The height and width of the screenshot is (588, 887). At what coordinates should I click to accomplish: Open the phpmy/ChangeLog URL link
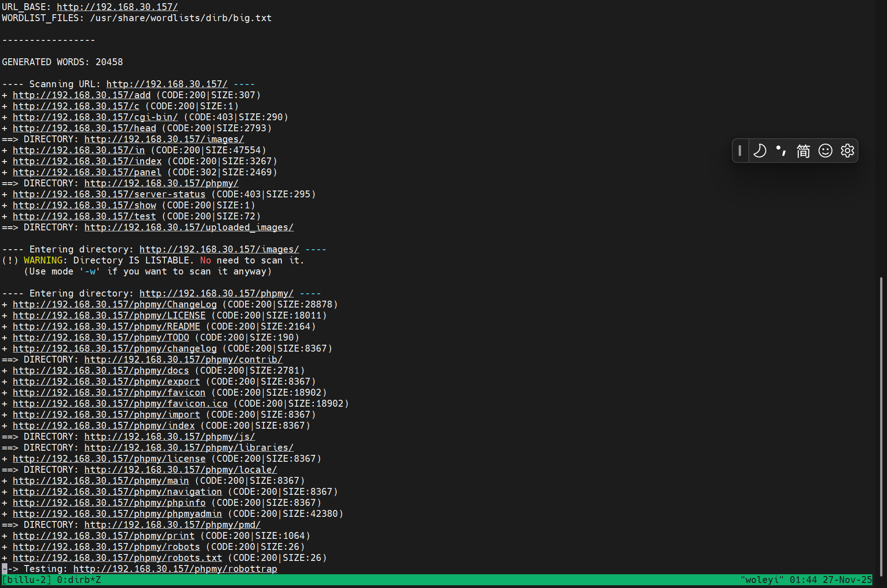[114, 304]
